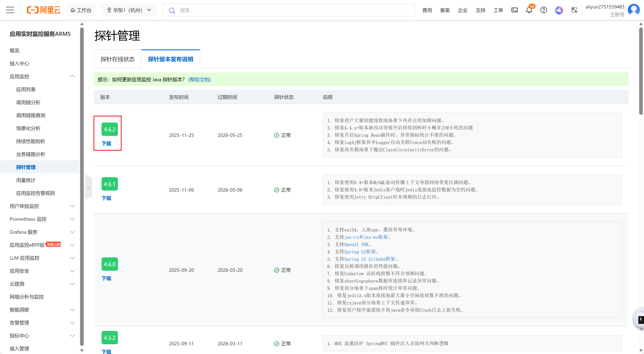Click the help question mark icon

pyautogui.click(x=543, y=10)
